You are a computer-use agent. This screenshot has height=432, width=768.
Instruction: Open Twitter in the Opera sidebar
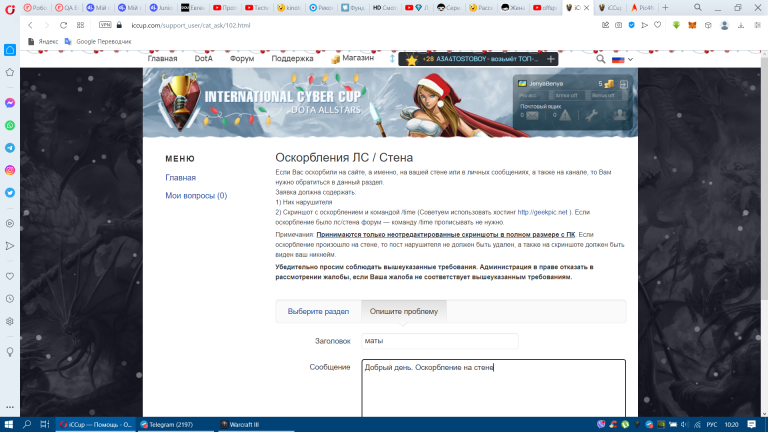point(10,193)
